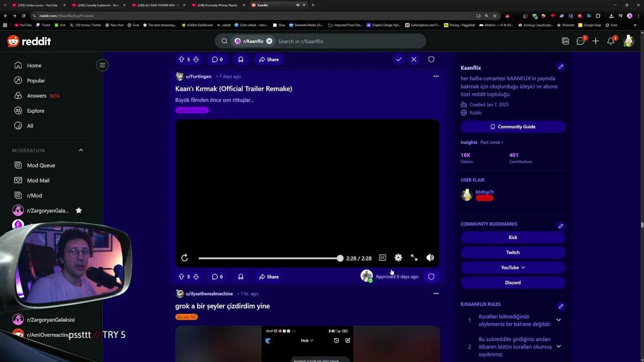This screenshot has height=362, width=644.
Task: Give award in row with approve checkmark
Action: 240,59
